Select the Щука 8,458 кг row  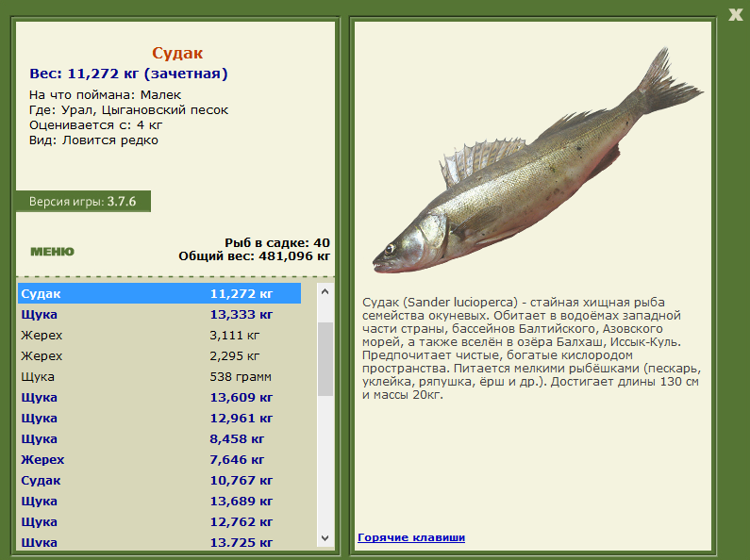tap(159, 438)
